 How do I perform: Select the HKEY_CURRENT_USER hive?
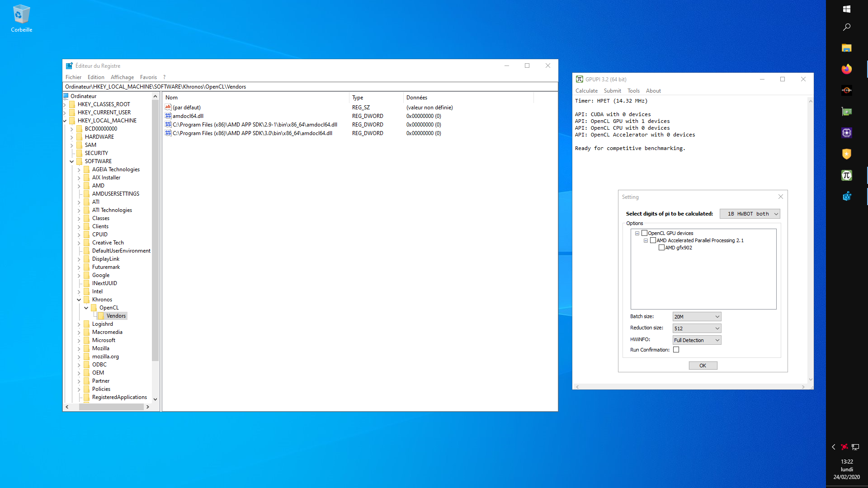pos(104,113)
